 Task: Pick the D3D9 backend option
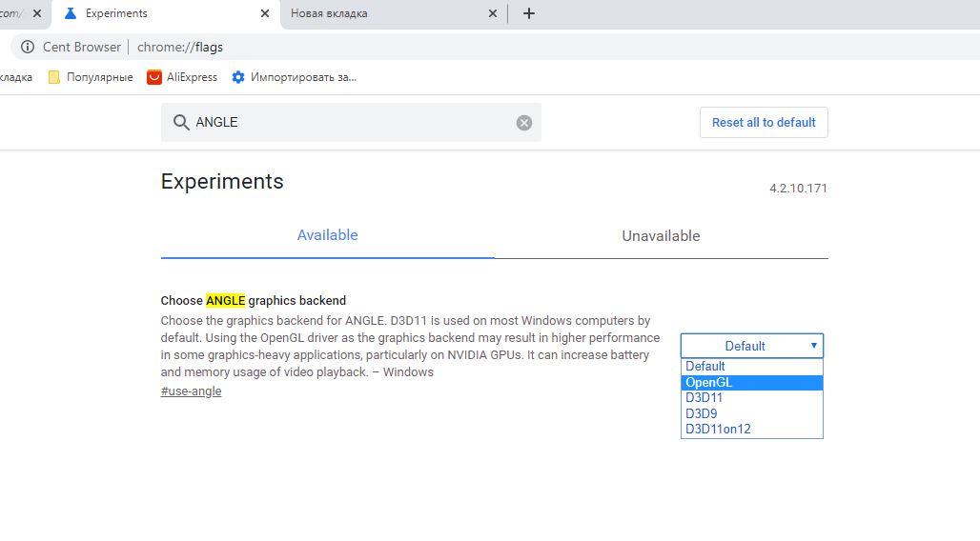coord(751,413)
